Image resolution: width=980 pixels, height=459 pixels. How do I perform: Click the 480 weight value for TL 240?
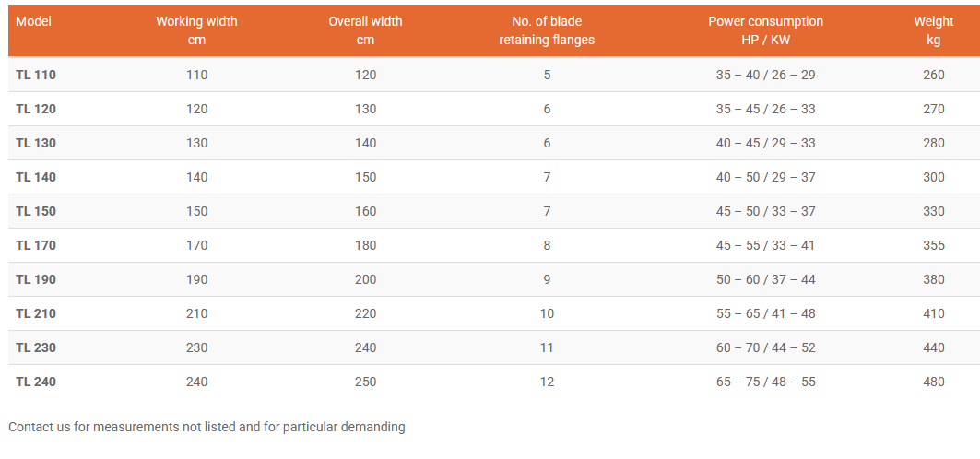click(x=933, y=382)
